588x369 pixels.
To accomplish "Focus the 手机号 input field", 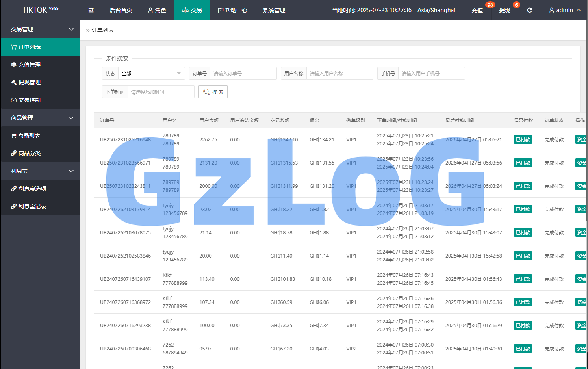I will pyautogui.click(x=432, y=74).
